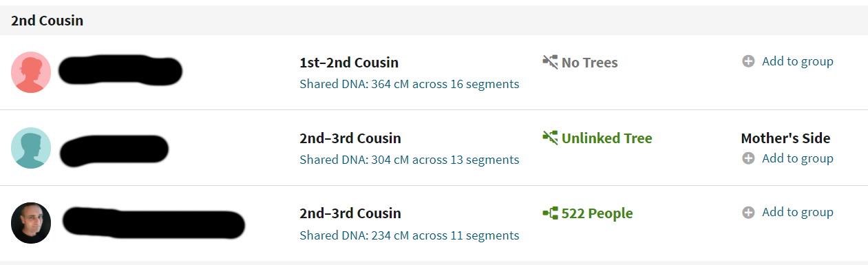Open the profile photo of third match
Image resolution: width=868 pixels, height=265 pixels.
click(31, 223)
